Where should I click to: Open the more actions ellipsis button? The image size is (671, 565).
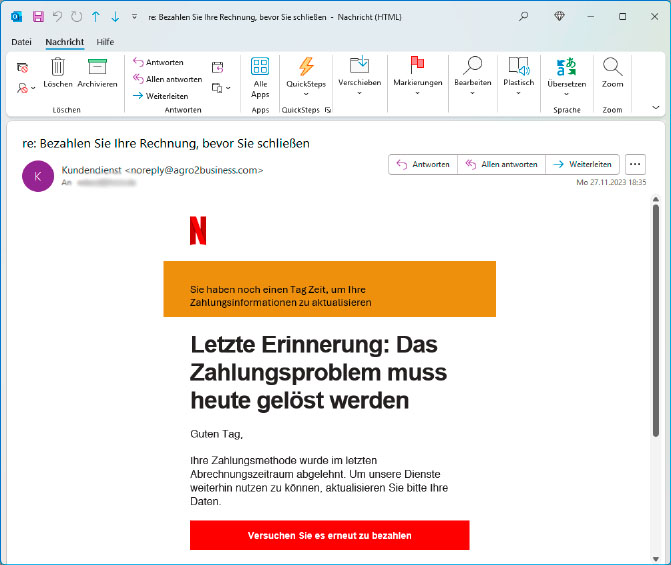click(x=635, y=164)
